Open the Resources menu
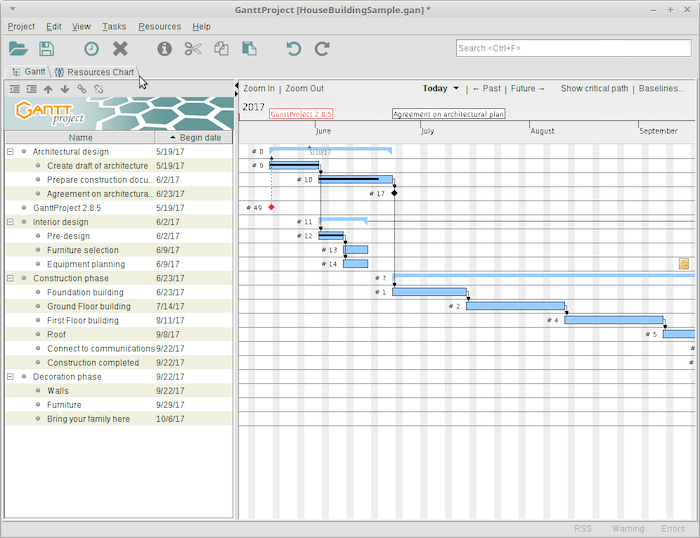 [159, 27]
